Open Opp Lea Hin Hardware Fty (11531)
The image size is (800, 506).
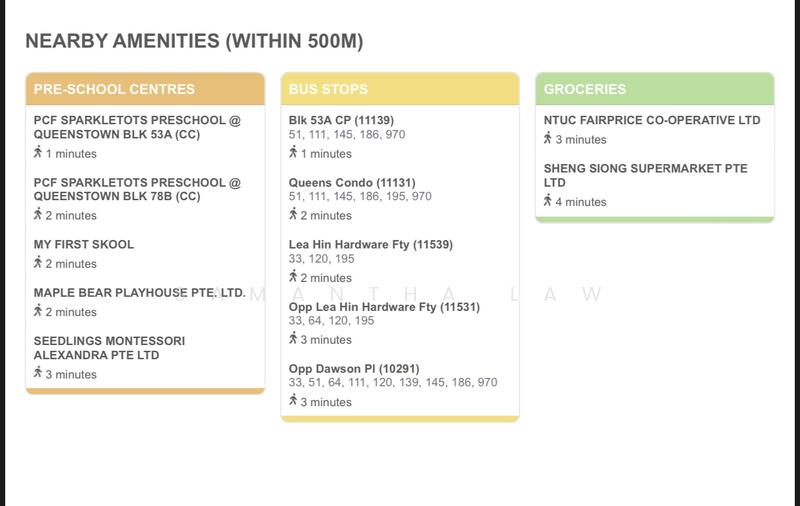pyautogui.click(x=384, y=307)
